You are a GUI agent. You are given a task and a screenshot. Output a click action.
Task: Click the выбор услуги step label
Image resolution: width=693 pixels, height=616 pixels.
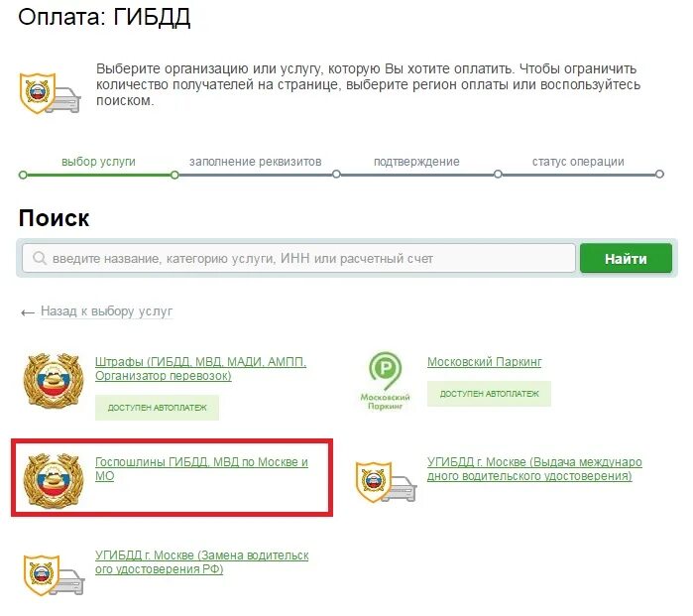point(98,162)
